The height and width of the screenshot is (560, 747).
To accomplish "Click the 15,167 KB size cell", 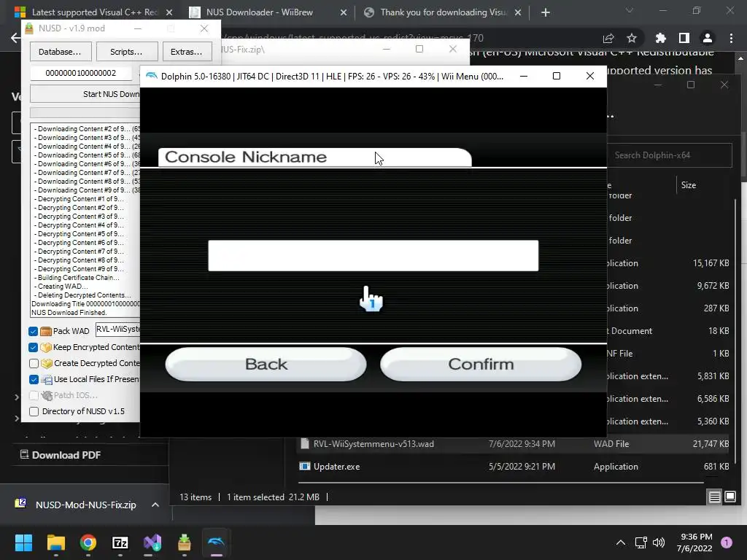I will pos(711,263).
